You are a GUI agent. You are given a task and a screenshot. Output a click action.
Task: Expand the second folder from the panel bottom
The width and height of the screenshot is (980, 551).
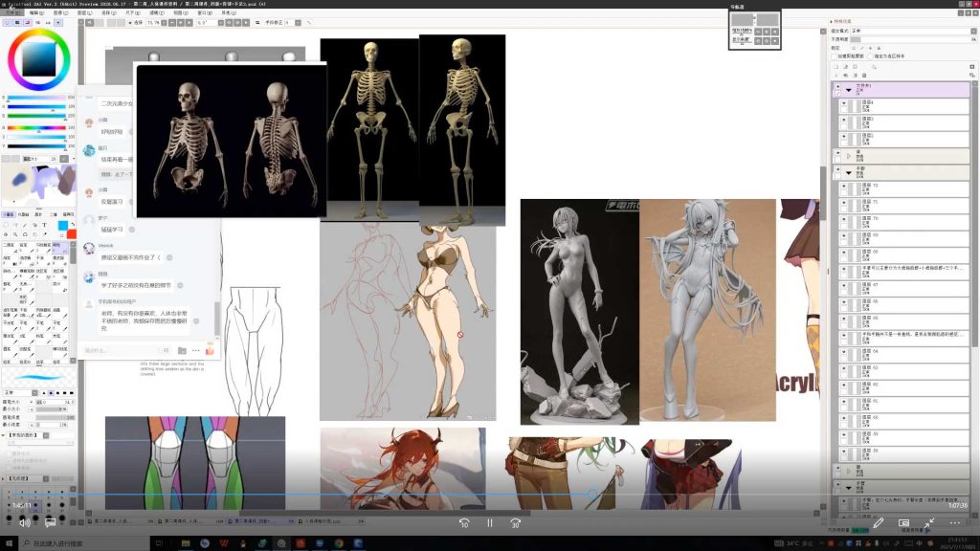[849, 471]
